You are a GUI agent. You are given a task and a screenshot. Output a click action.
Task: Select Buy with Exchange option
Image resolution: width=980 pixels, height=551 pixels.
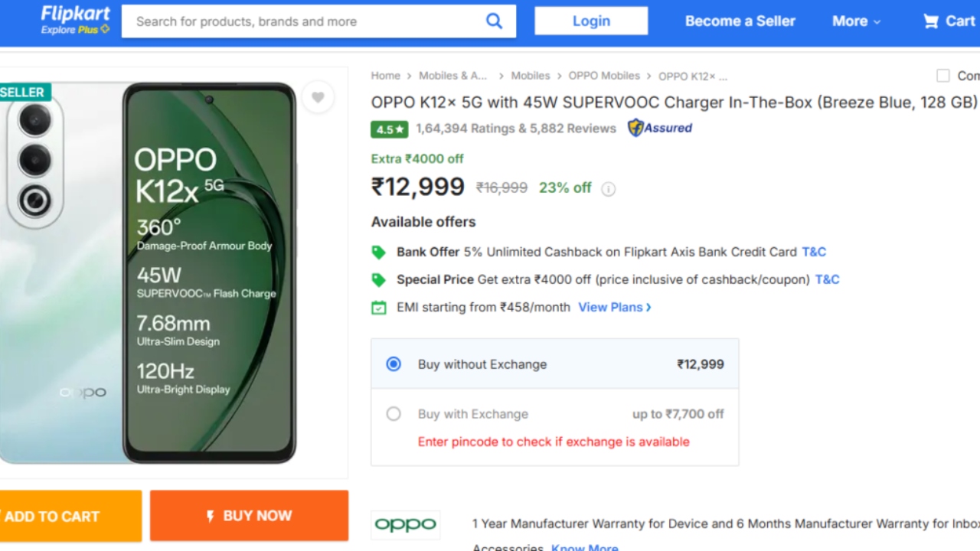point(394,414)
